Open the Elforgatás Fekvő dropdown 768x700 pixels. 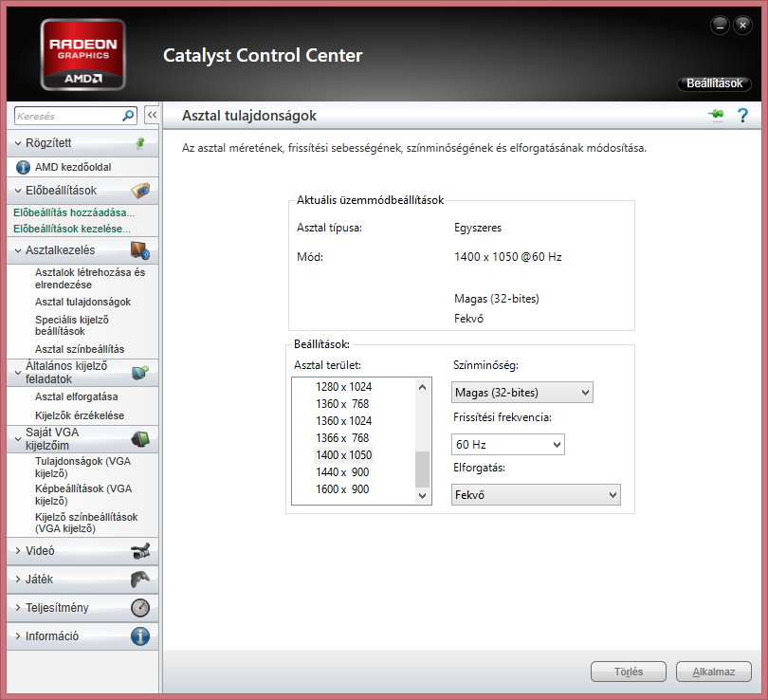(536, 495)
